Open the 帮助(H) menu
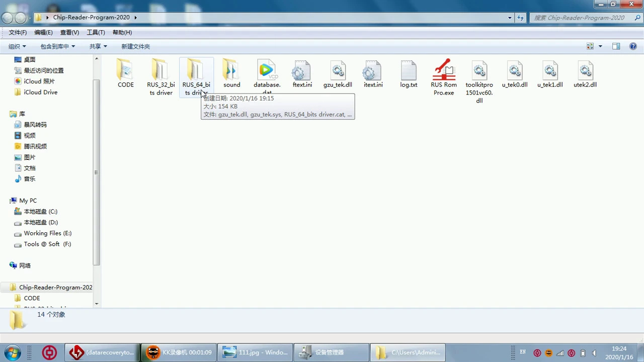 click(x=122, y=32)
